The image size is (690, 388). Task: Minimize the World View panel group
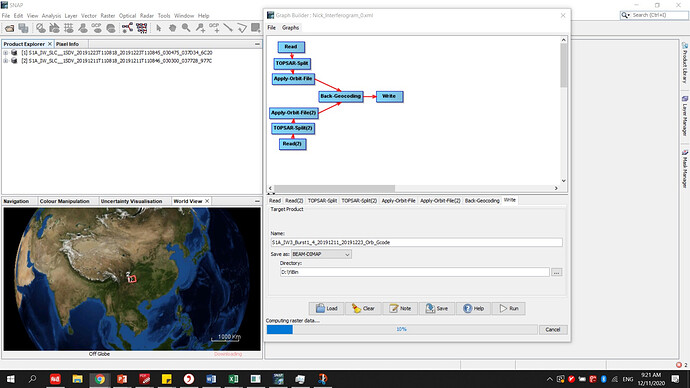coord(257,201)
